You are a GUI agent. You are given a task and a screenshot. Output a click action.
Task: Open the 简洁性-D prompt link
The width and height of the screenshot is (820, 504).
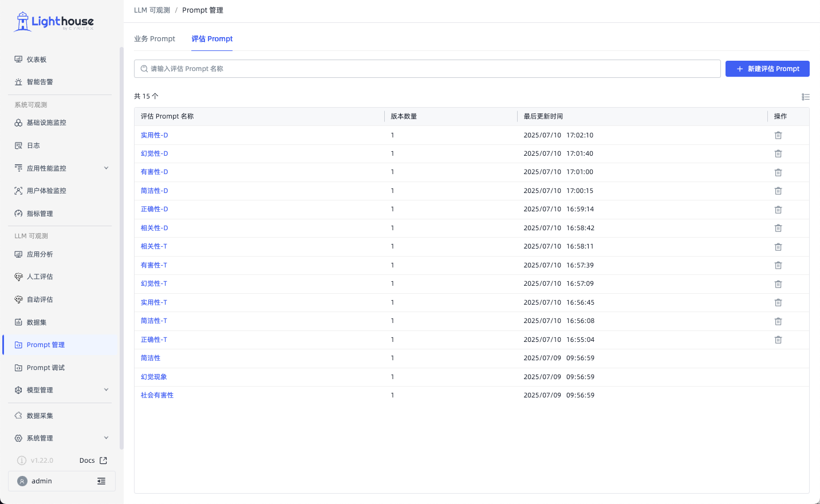155,191
